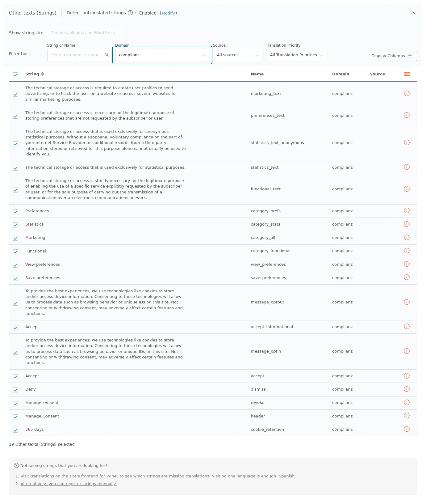Click the status icon for cookie_retention row
This screenshot has width=426, height=504.
tap(407, 429)
